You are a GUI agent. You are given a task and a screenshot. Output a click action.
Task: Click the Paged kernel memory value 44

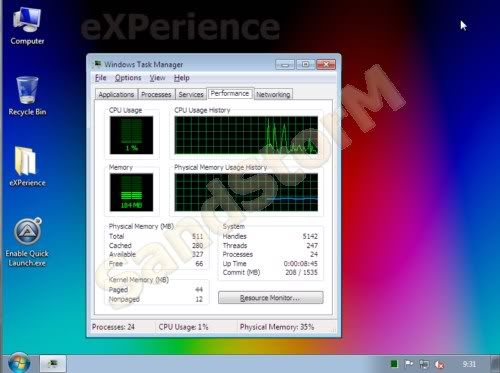pos(199,290)
